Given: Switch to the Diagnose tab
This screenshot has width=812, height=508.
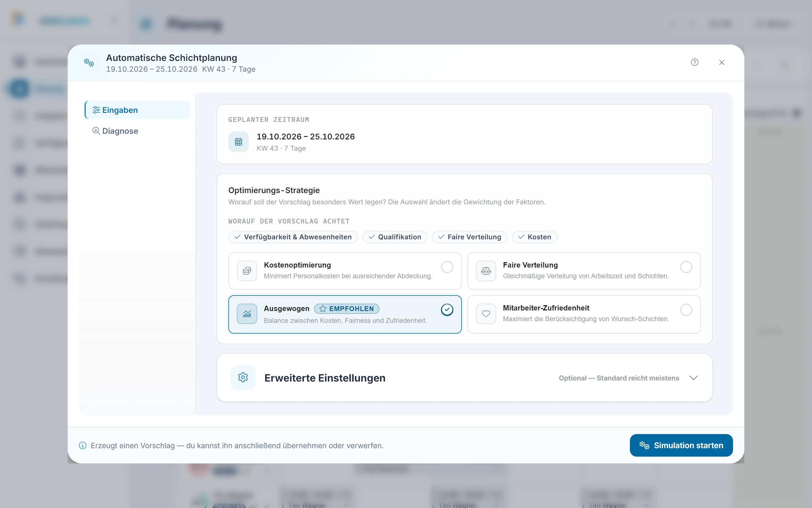Looking at the screenshot, I should click(x=137, y=131).
